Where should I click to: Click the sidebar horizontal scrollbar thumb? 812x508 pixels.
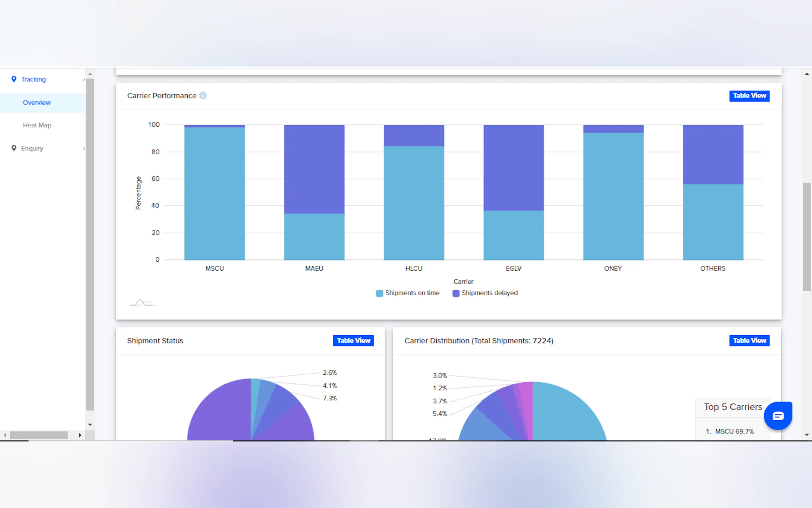[39, 435]
